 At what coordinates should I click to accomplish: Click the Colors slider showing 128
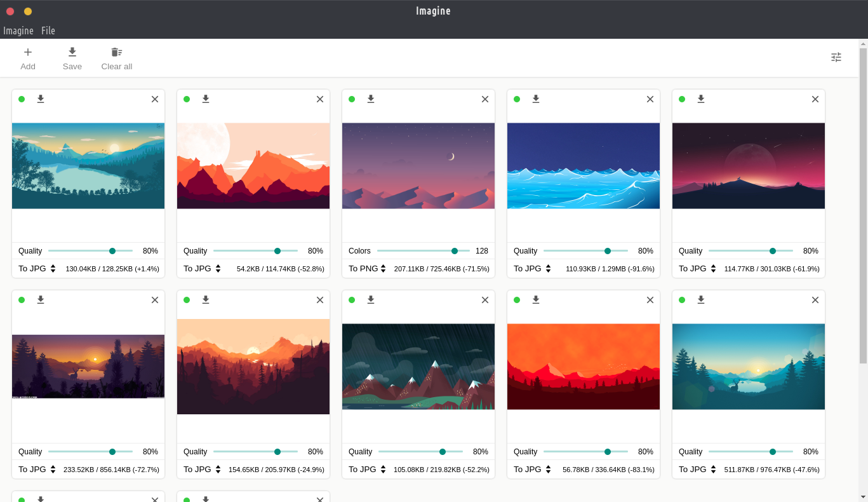[x=423, y=251]
